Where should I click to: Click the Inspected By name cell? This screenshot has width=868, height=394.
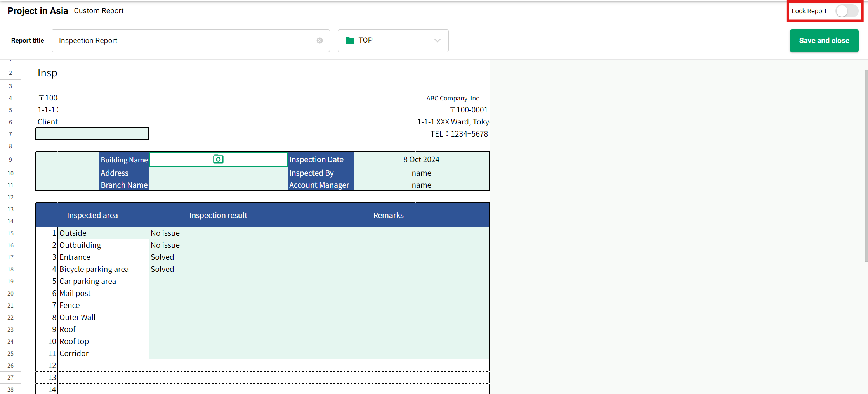point(421,173)
